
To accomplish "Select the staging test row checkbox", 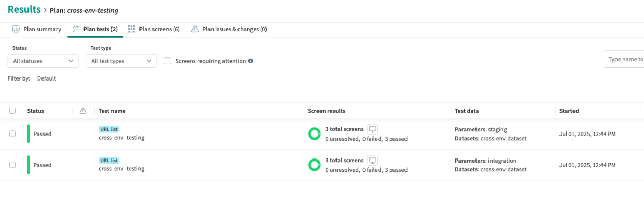I will click(x=12, y=134).
